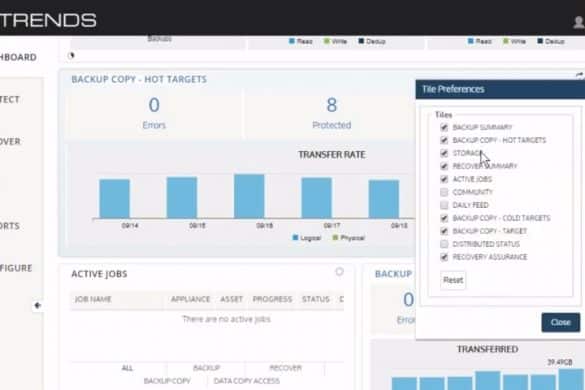Sort by the Progress column header
585x390 pixels.
(x=272, y=299)
